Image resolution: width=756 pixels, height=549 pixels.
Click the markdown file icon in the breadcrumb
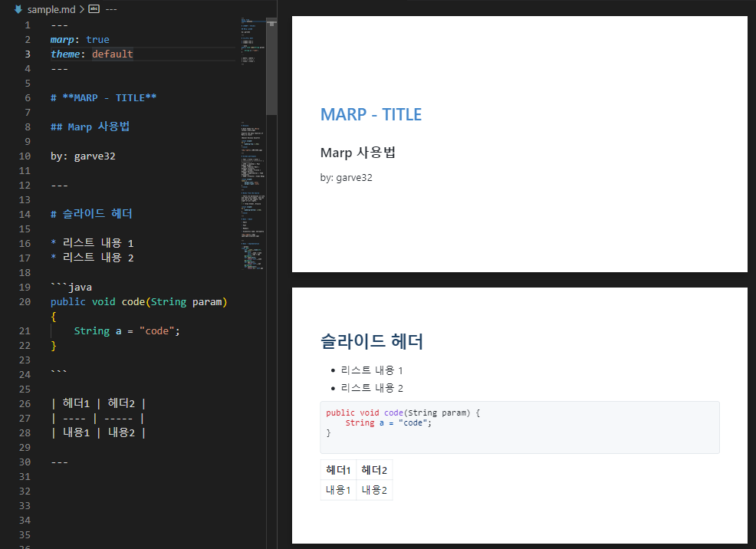coord(18,9)
